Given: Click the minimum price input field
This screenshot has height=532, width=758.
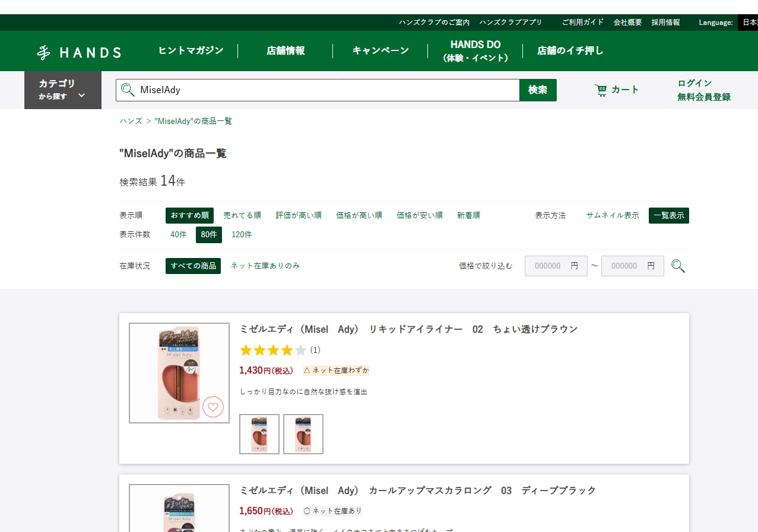Looking at the screenshot, I should tap(556, 266).
